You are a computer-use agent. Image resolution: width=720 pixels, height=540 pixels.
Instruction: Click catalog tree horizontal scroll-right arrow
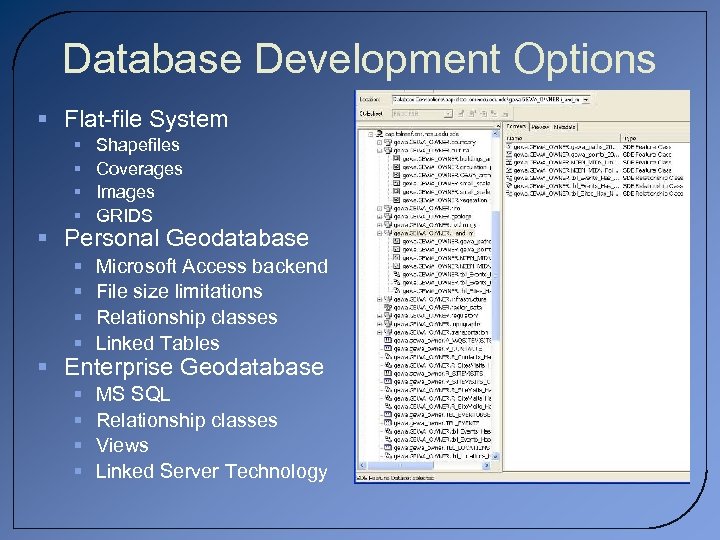487,466
